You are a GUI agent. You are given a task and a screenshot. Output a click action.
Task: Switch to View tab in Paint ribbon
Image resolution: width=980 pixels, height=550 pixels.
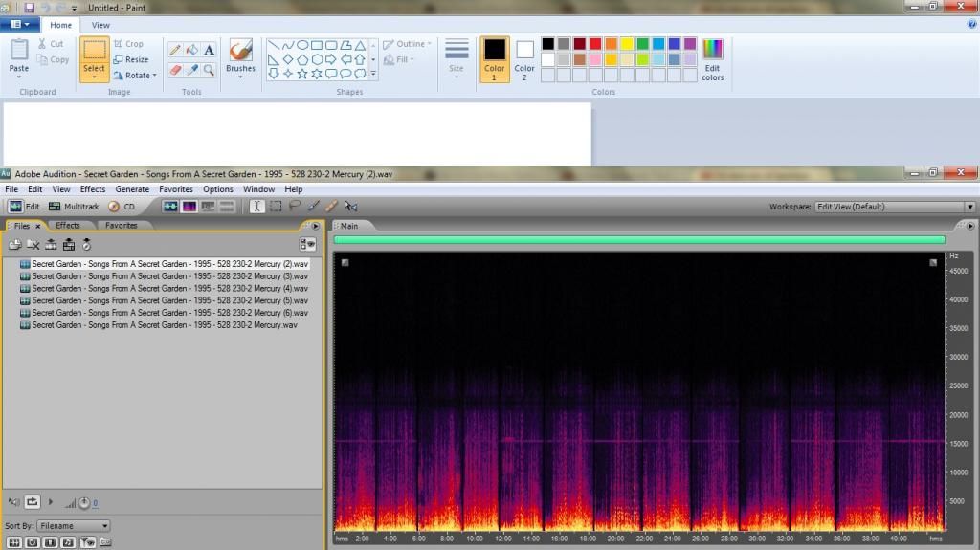pos(100,25)
